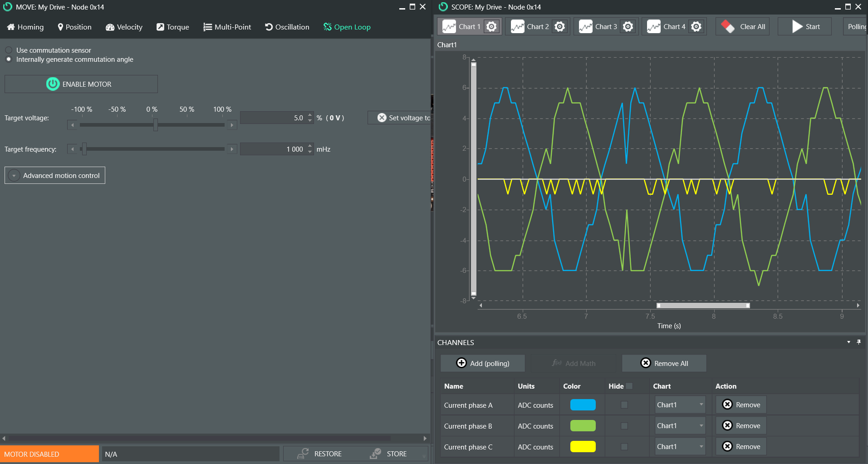Select Internally generate commutation angle
This screenshot has height=464, width=868.
pyautogui.click(x=9, y=59)
